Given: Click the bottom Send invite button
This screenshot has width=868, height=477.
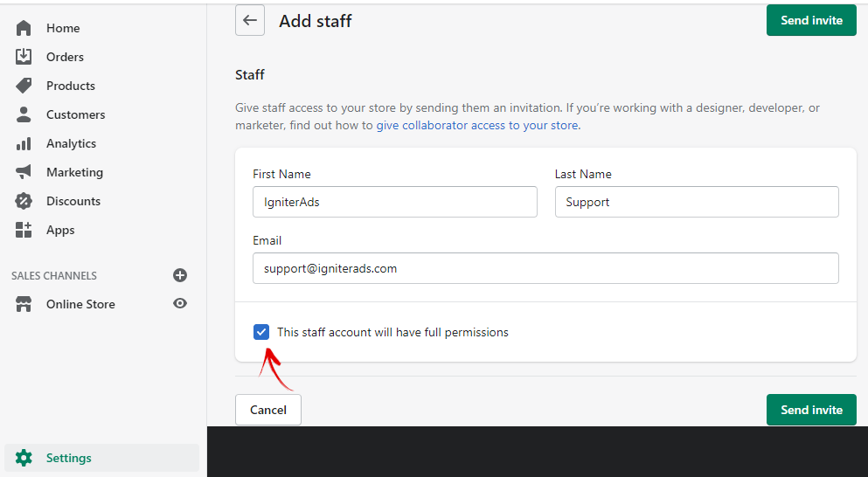Looking at the screenshot, I should tap(811, 410).
